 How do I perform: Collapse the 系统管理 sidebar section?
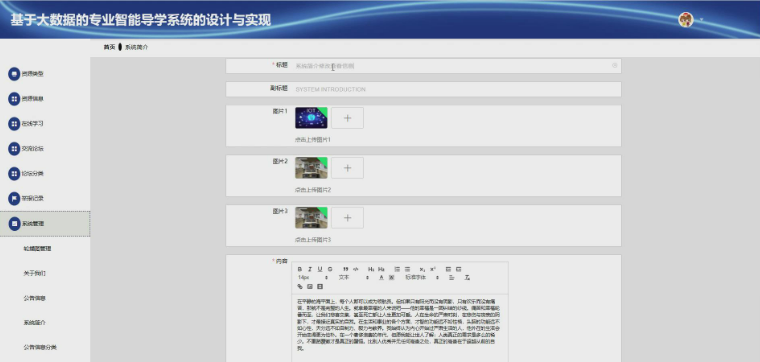(45, 224)
